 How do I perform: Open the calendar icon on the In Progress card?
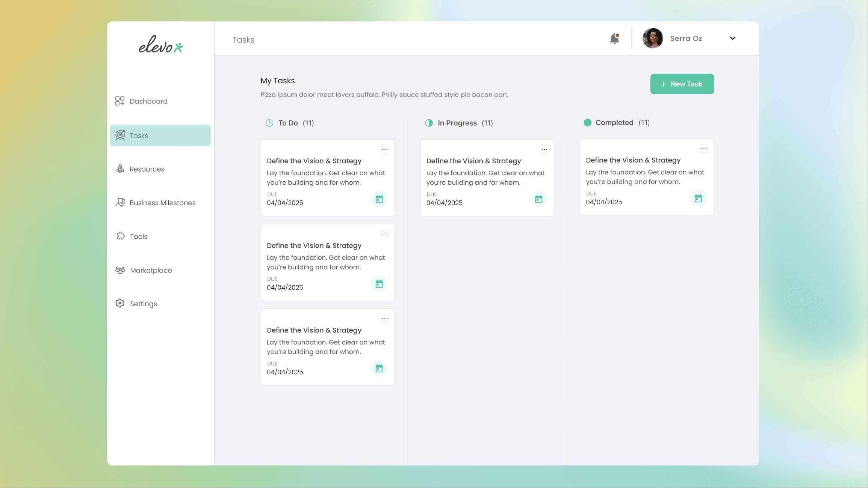(x=539, y=199)
